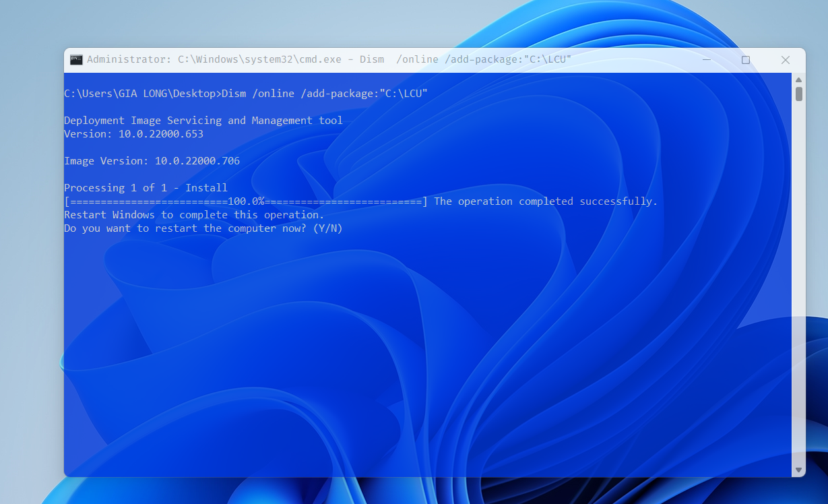Click 'Deployment Image Servicing and Management tool' text
Viewport: 828px width, 504px height.
(x=203, y=121)
